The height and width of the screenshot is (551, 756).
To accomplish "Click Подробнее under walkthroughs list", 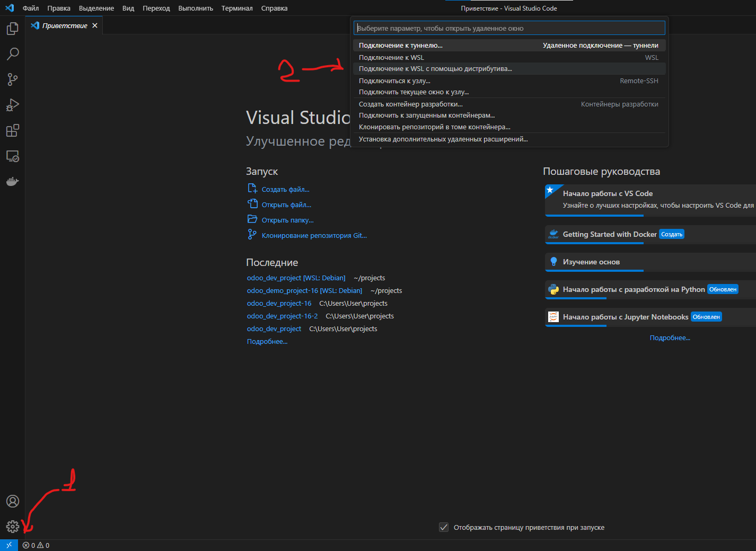I will click(670, 337).
